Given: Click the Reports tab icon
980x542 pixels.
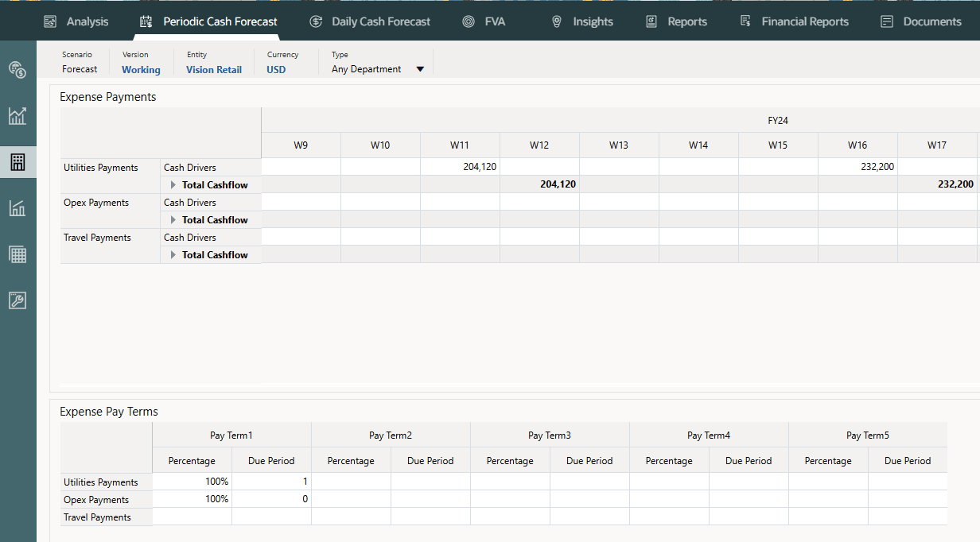Looking at the screenshot, I should (x=651, y=21).
